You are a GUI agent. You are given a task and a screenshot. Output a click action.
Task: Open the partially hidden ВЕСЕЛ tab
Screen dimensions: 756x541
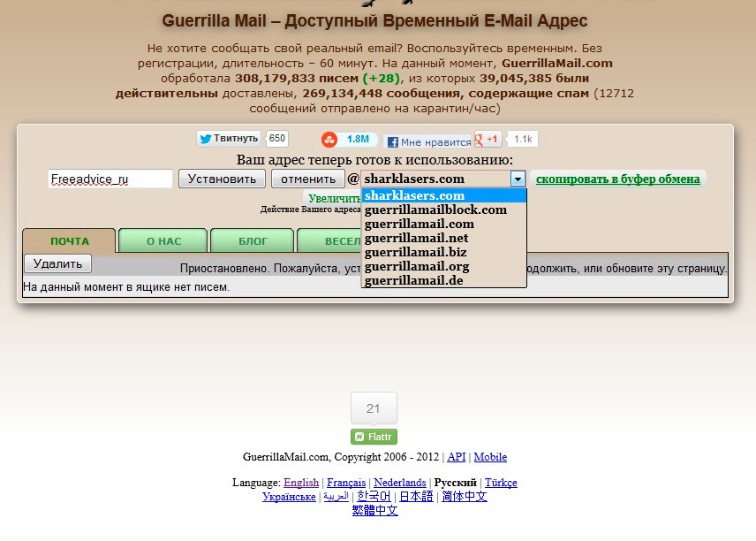point(329,240)
